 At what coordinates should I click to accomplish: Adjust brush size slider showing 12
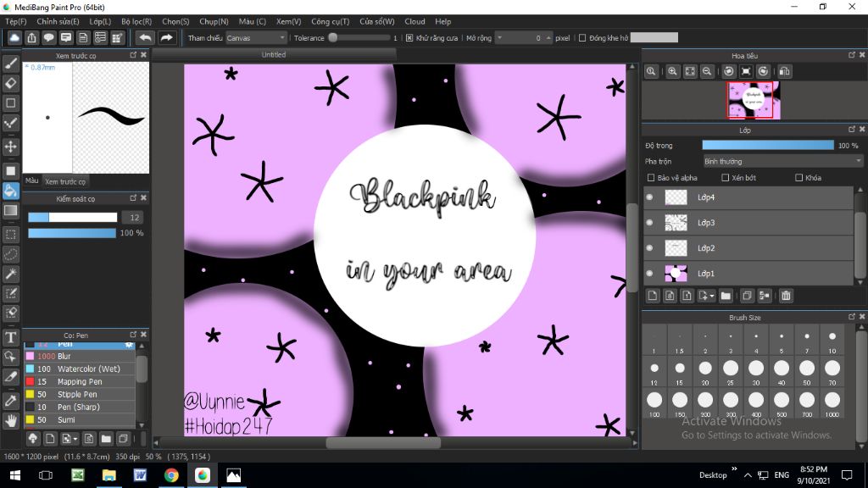73,218
